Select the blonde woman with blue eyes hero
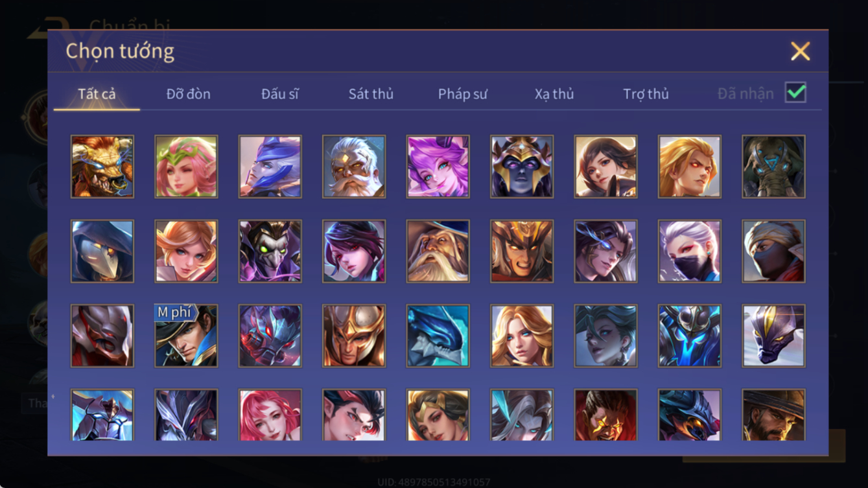Viewport: 868px width, 488px height. pos(522,336)
